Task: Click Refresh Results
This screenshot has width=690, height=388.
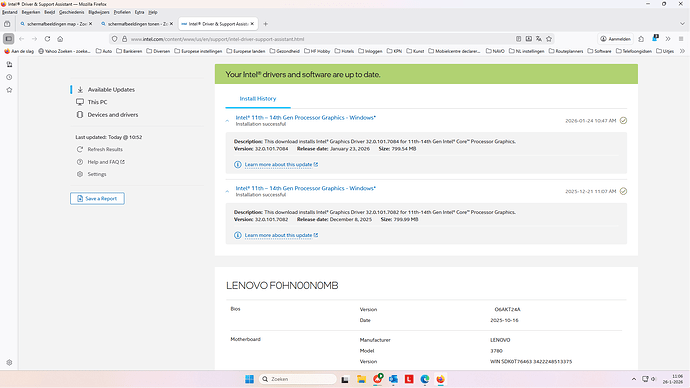Action: click(x=105, y=149)
